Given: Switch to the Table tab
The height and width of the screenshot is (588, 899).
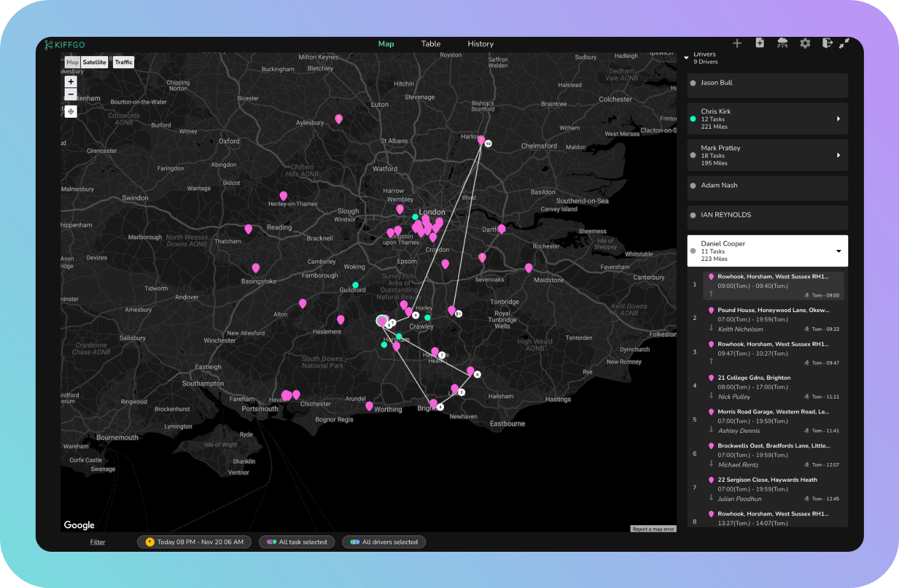Looking at the screenshot, I should point(431,44).
